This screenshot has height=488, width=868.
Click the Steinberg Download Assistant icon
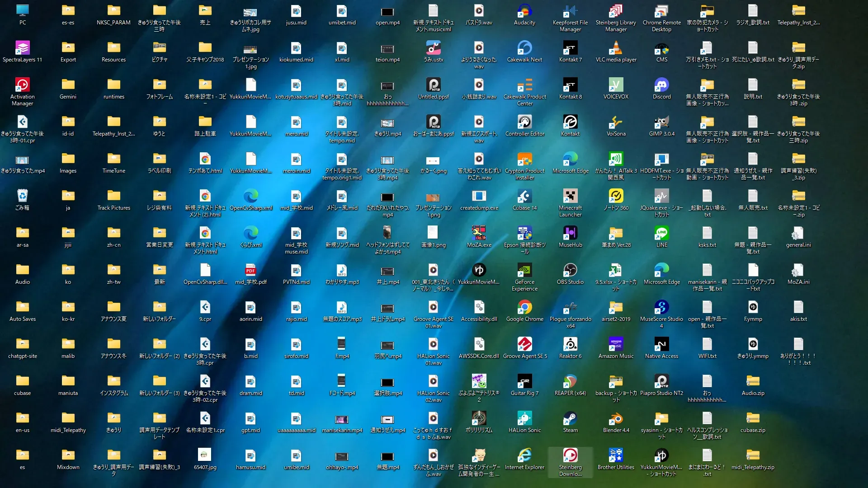(x=570, y=456)
